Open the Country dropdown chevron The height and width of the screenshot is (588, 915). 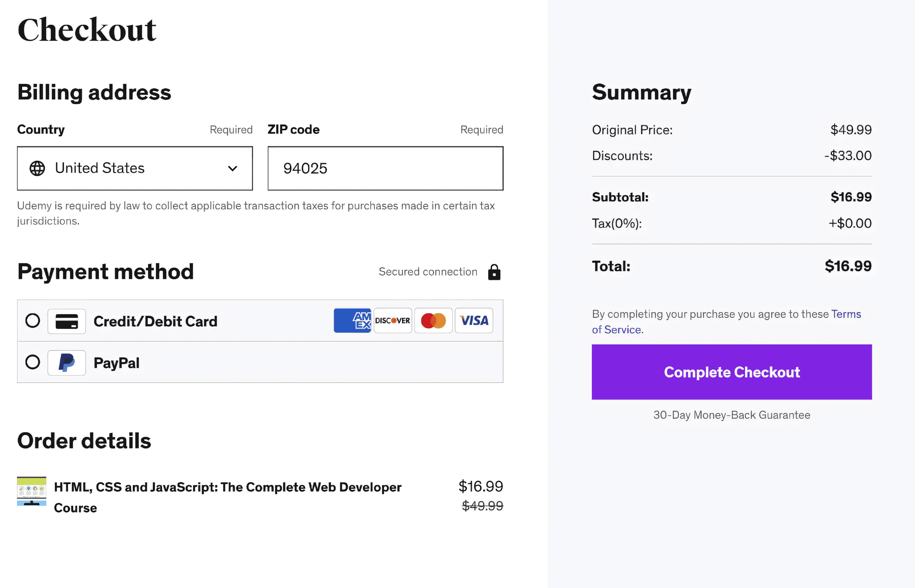[x=232, y=169]
